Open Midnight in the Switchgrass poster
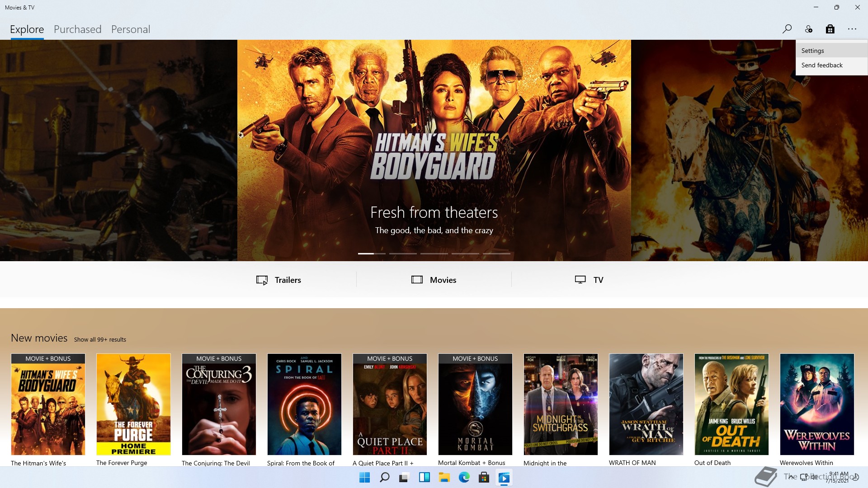 click(561, 404)
